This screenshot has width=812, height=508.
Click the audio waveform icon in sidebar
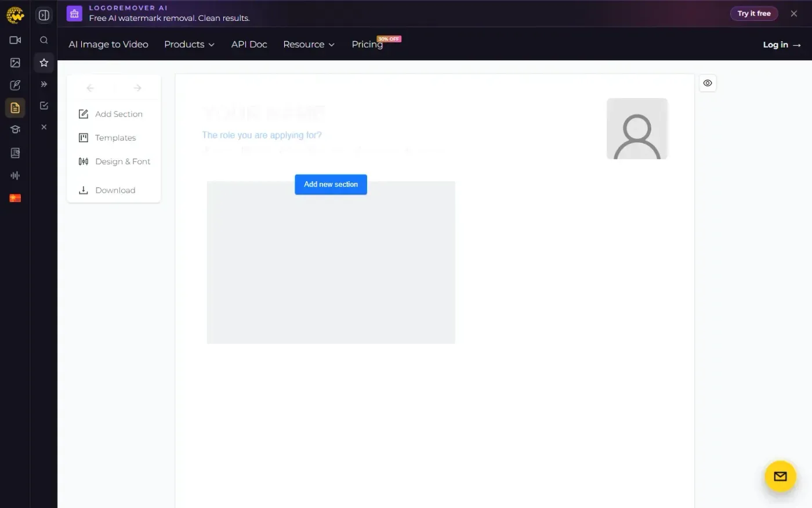click(15, 175)
